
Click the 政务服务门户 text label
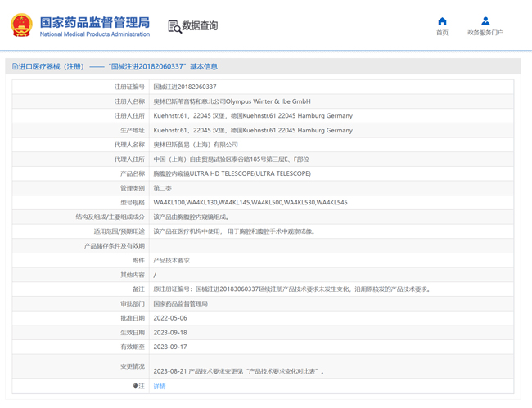tap(485, 33)
